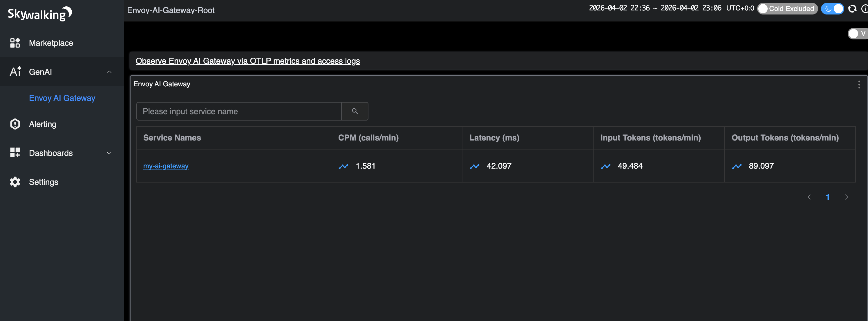Viewport: 868px width, 321px height.
Task: Focus the service name search field
Action: [238, 111]
